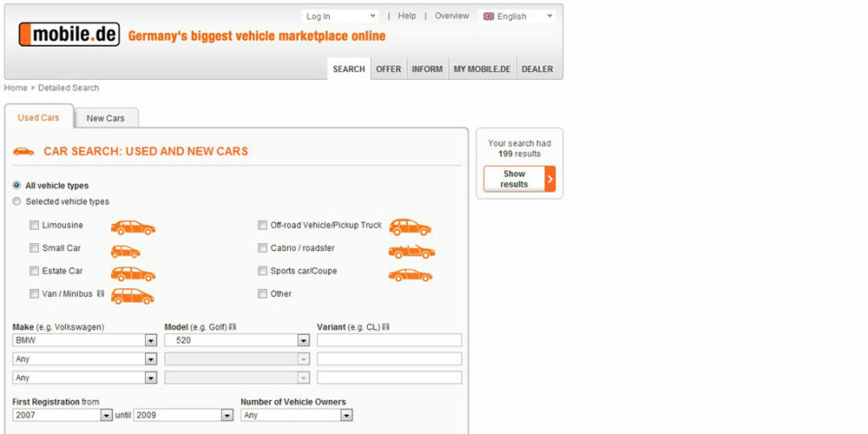
Task: Click the info icon beside Model label
Action: point(233,327)
